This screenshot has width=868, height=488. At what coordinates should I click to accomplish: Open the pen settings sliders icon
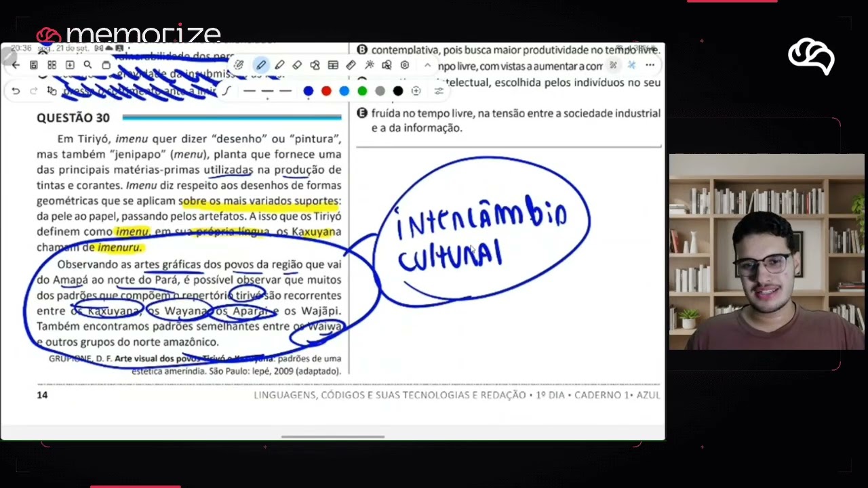[x=439, y=91]
